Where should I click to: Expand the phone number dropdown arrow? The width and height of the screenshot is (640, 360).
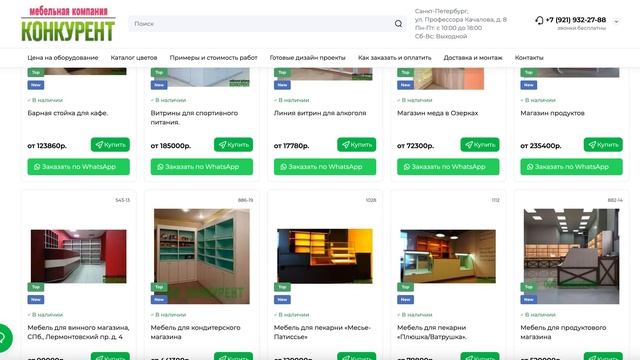[x=616, y=22]
